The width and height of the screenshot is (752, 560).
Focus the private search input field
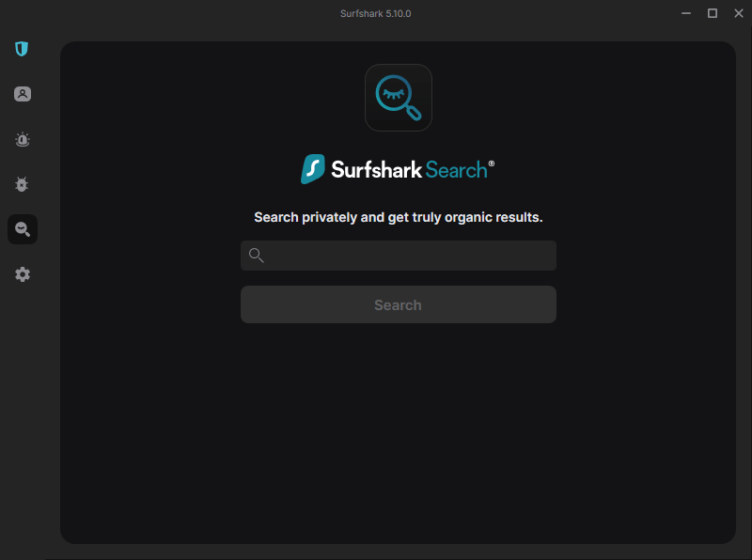tap(398, 256)
